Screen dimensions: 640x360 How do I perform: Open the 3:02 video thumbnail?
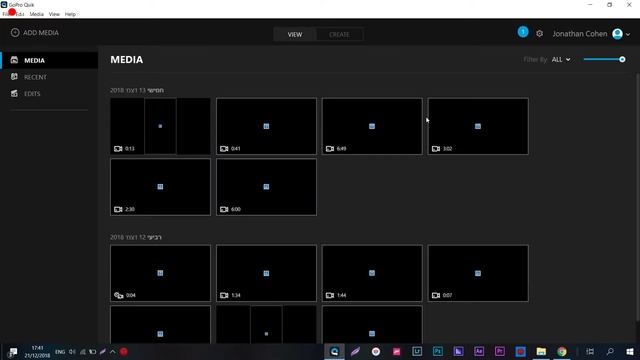pos(478,126)
